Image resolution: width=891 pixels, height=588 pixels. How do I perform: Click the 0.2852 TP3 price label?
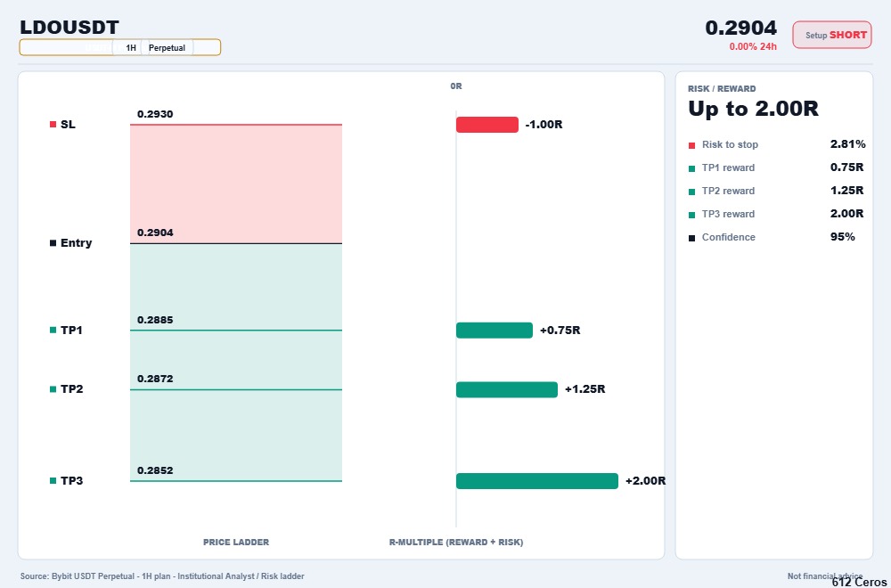click(155, 470)
